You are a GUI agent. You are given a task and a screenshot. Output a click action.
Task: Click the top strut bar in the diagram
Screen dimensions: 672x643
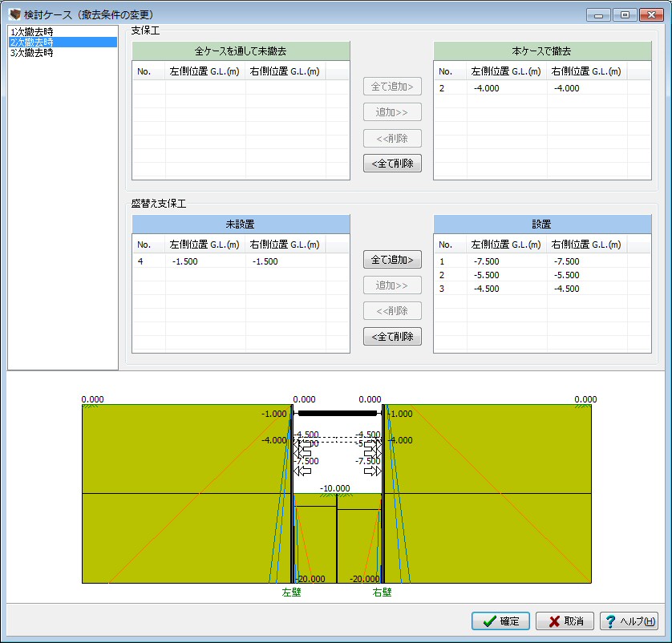point(338,414)
